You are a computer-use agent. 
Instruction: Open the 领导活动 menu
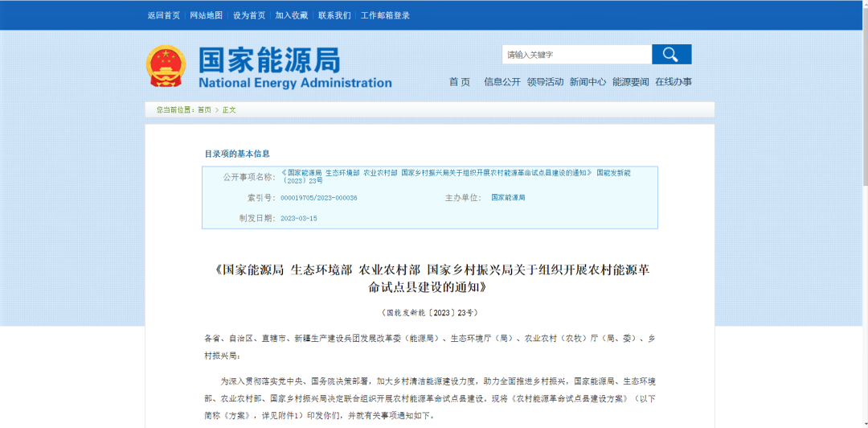pyautogui.click(x=545, y=82)
